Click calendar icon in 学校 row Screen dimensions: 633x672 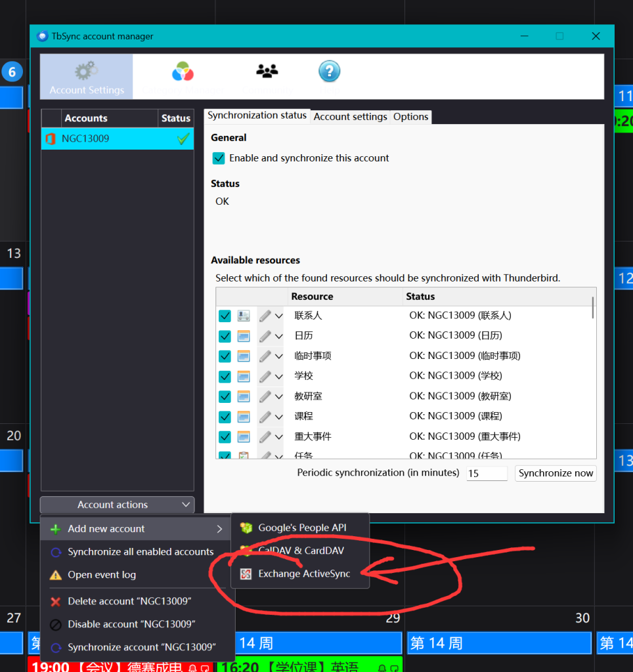(x=244, y=376)
